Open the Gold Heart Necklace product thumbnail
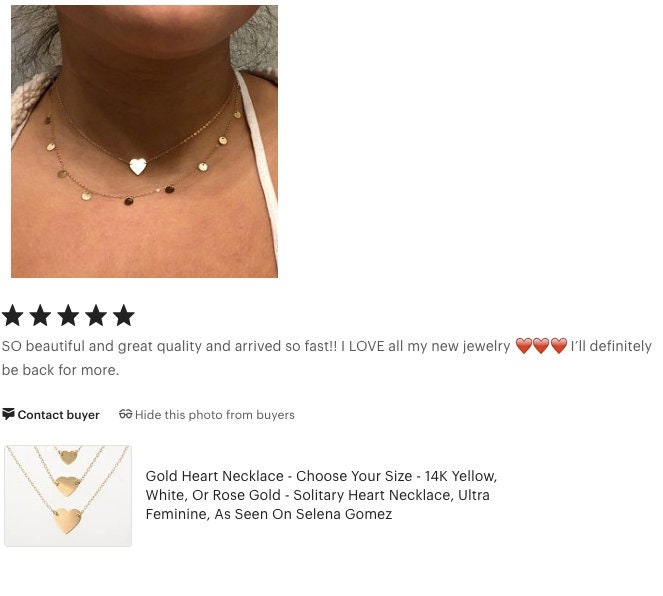663x596 pixels. (x=68, y=495)
